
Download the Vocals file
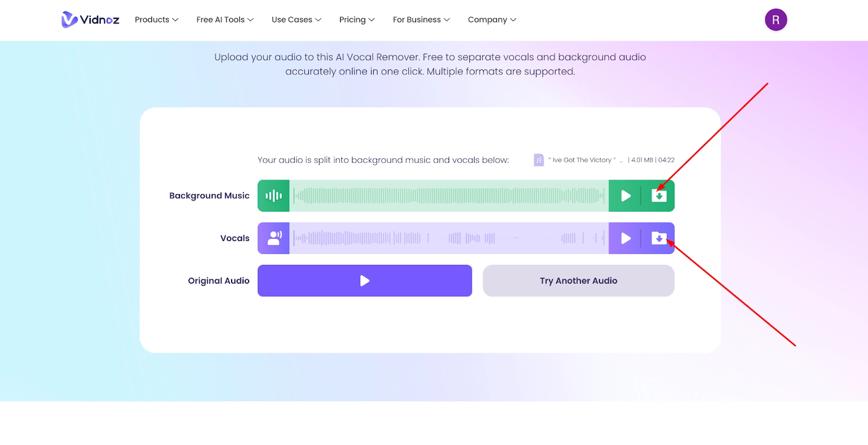pyautogui.click(x=659, y=238)
